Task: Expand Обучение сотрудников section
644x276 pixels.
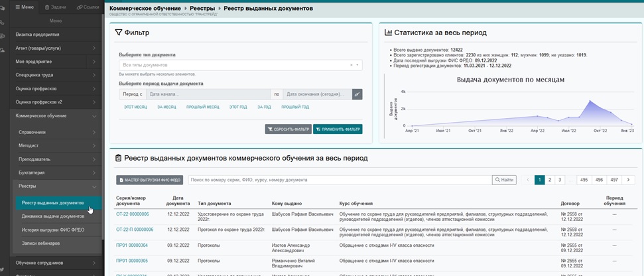Action: [56, 263]
